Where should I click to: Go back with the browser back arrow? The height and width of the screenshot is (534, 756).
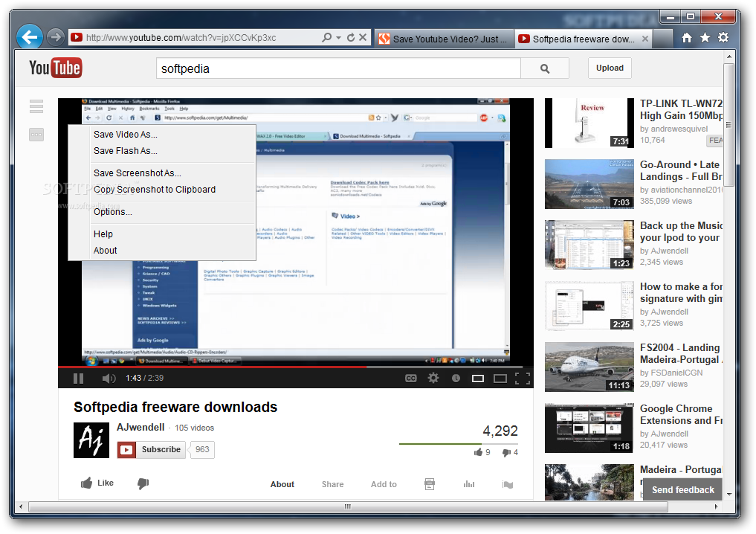30,36
